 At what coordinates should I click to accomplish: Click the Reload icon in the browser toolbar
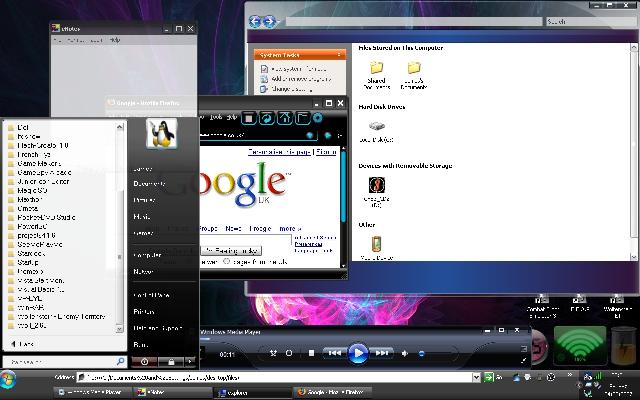[267, 118]
